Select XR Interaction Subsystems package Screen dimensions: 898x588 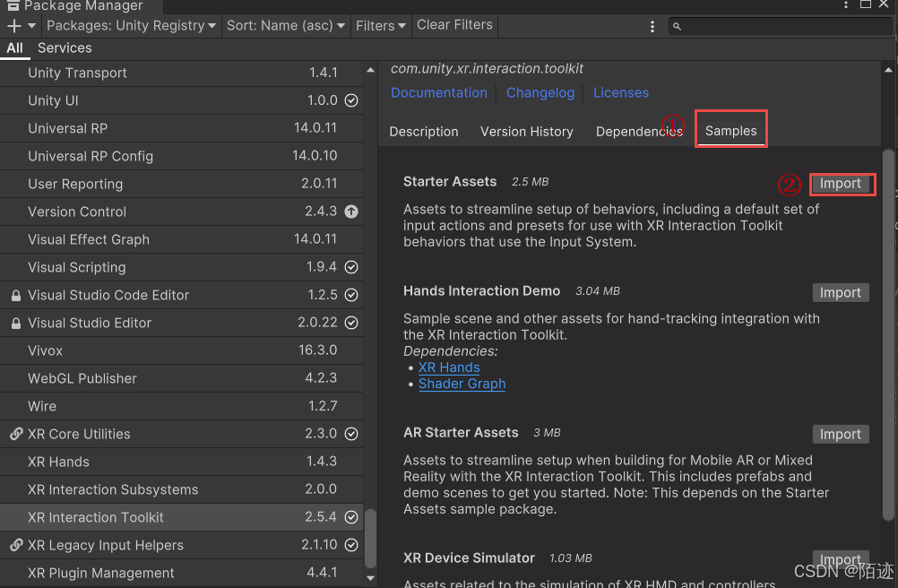coord(182,489)
